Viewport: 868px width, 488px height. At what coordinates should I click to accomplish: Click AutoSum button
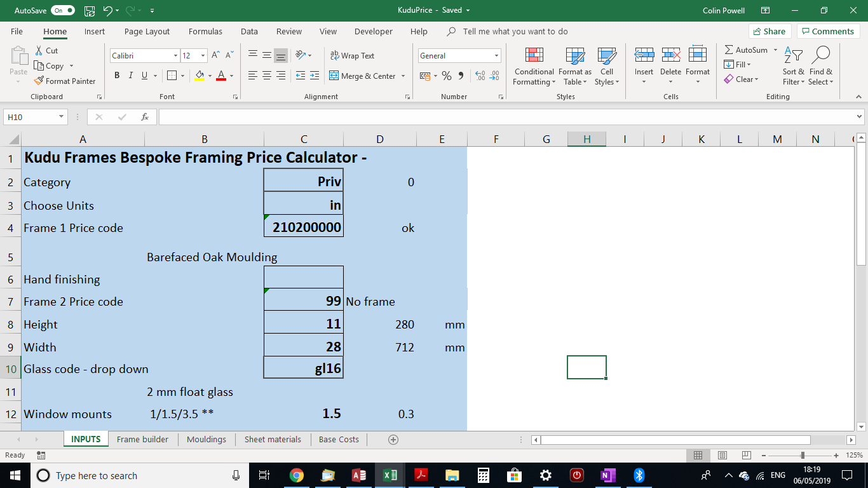click(x=746, y=50)
